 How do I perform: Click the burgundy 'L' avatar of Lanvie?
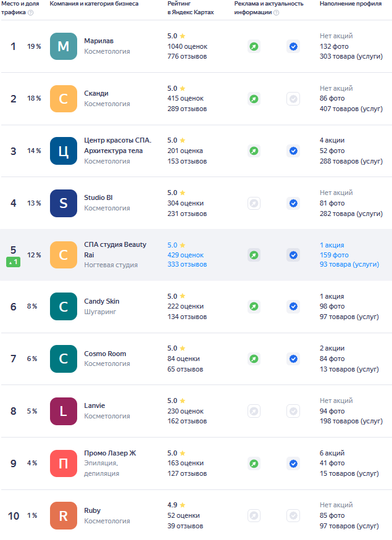(64, 411)
